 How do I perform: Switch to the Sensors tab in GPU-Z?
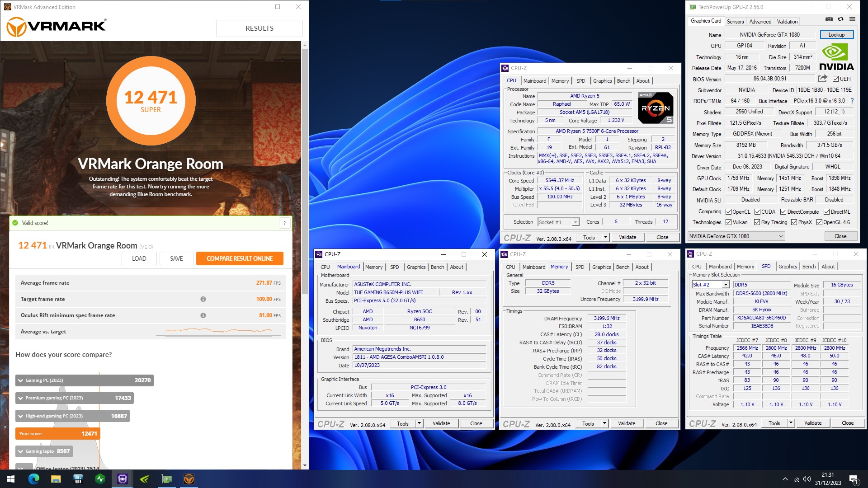pos(735,21)
